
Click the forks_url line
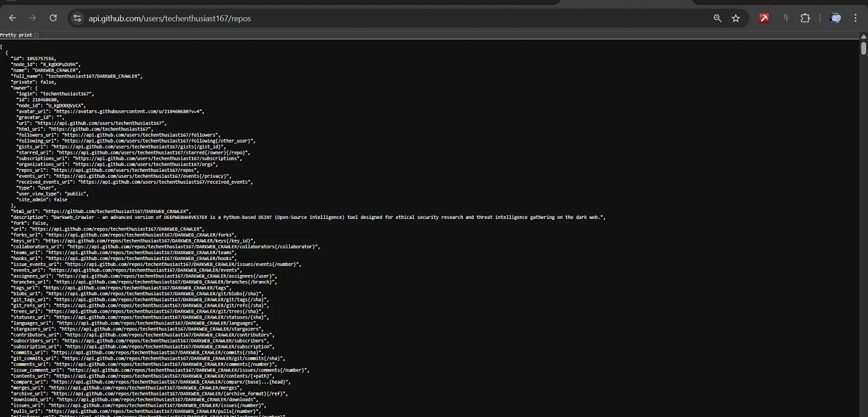point(124,235)
